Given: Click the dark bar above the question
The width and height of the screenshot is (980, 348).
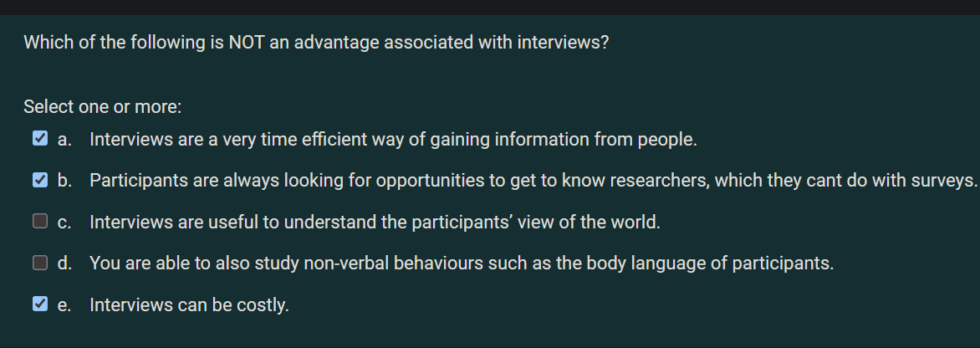Looking at the screenshot, I should point(490,7).
